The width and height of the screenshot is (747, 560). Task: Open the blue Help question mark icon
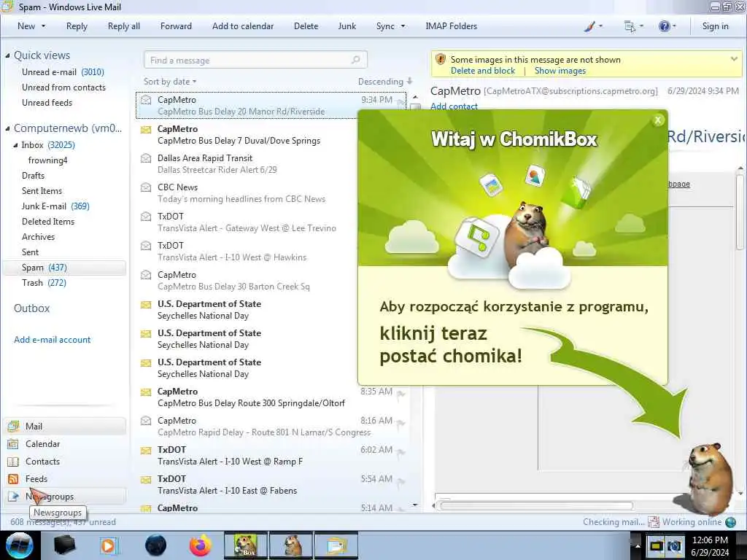664,26
